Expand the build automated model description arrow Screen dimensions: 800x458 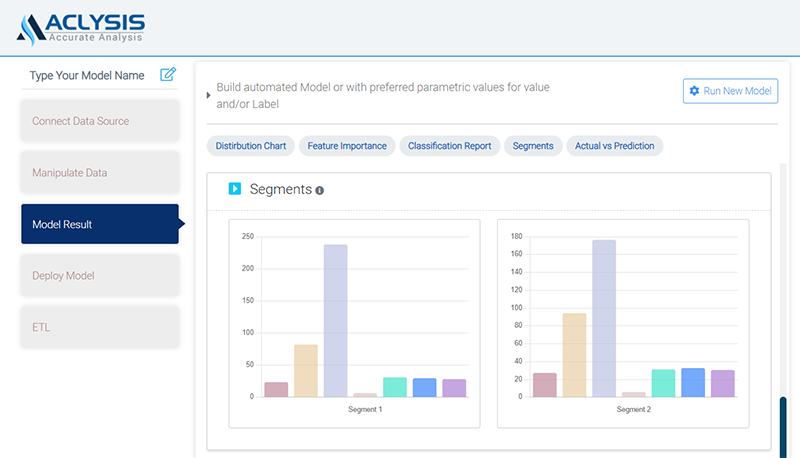[208, 96]
